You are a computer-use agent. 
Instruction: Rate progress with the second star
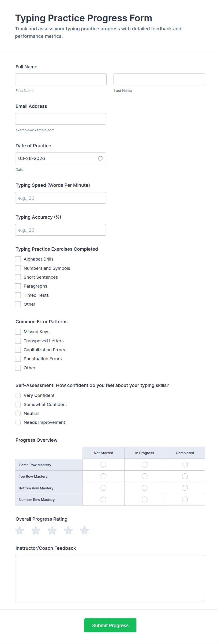click(x=36, y=530)
